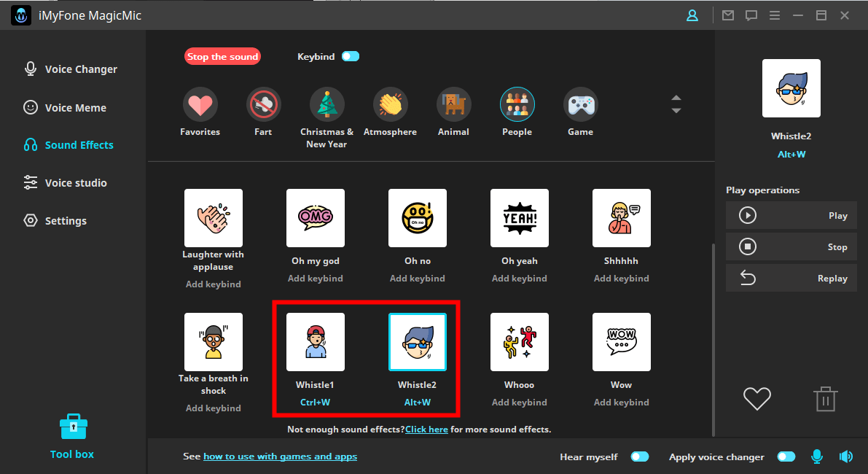868x474 pixels.
Task: Select the Atmosphere clapping category
Action: [390, 105]
